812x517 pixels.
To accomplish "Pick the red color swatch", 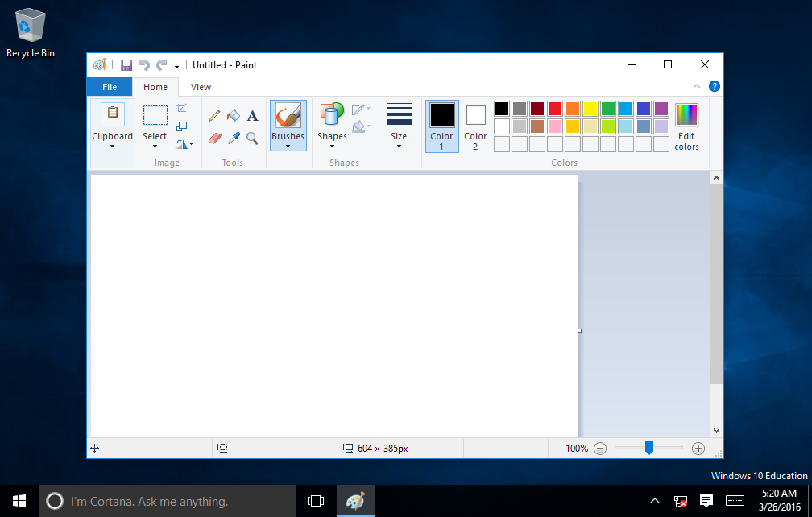I will tap(554, 109).
